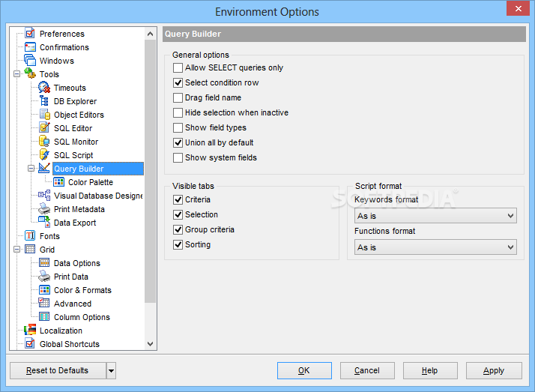Image resolution: width=535 pixels, height=392 pixels.
Task: Click the Color & Formats icon
Action: click(44, 289)
